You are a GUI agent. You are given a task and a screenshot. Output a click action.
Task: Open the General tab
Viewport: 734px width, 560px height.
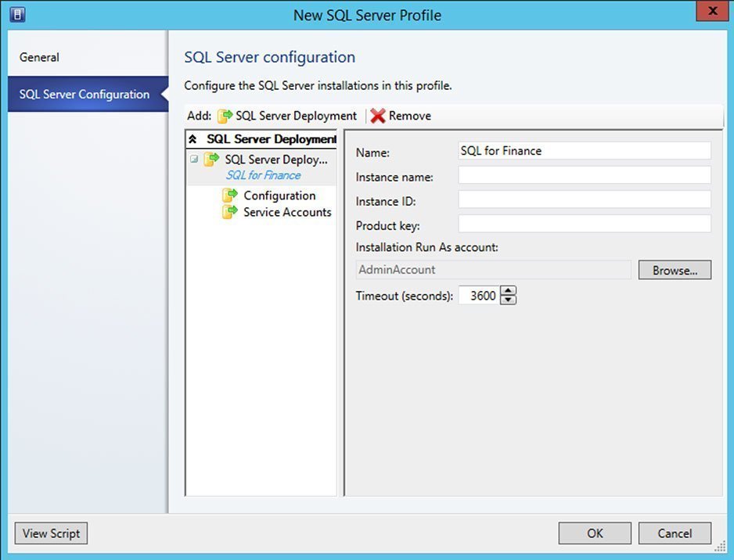[x=39, y=57]
